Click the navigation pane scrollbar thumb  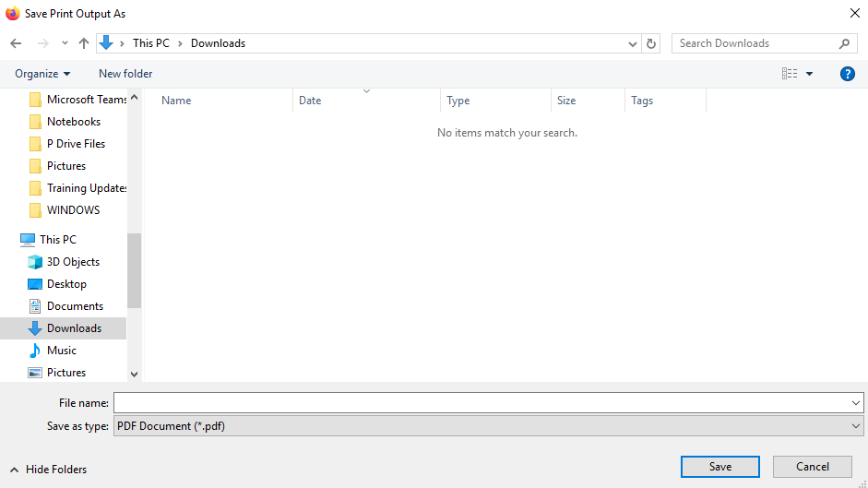tap(134, 270)
